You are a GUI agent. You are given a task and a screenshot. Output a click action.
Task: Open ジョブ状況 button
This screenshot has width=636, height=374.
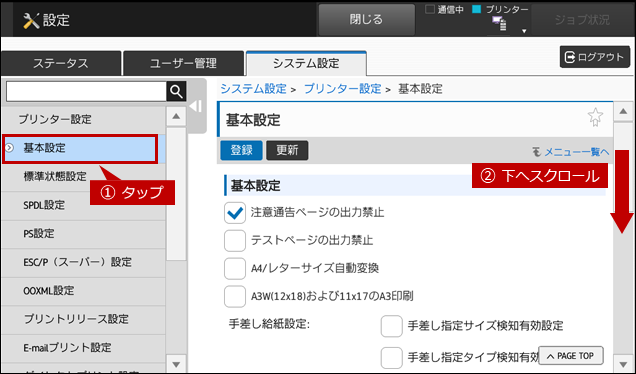tap(582, 19)
